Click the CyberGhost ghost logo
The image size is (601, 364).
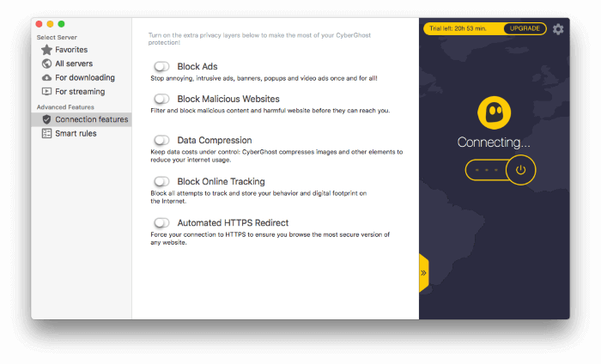click(494, 112)
